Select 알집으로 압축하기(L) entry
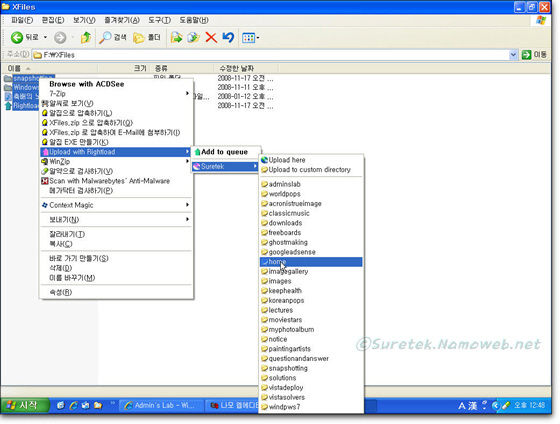This screenshot has width=560, height=424. (116, 113)
